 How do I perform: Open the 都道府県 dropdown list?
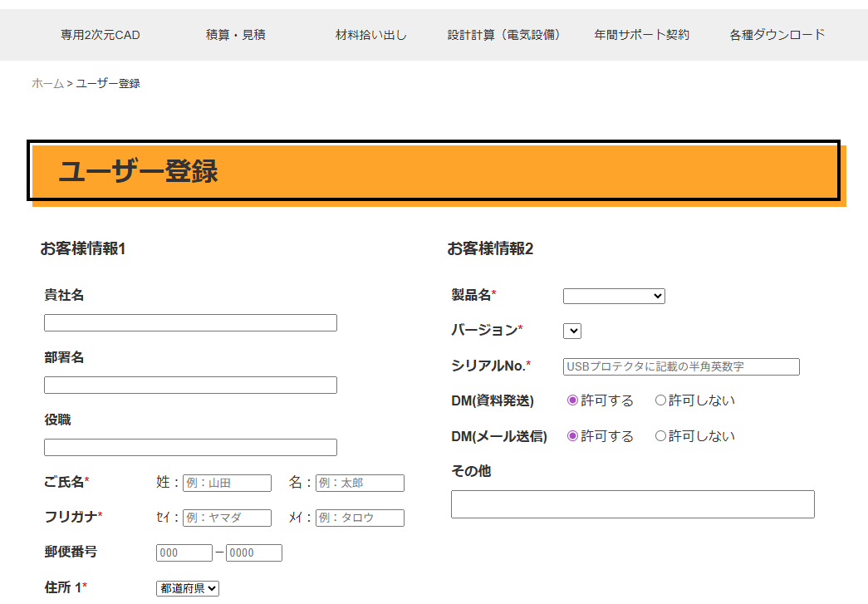[188, 588]
